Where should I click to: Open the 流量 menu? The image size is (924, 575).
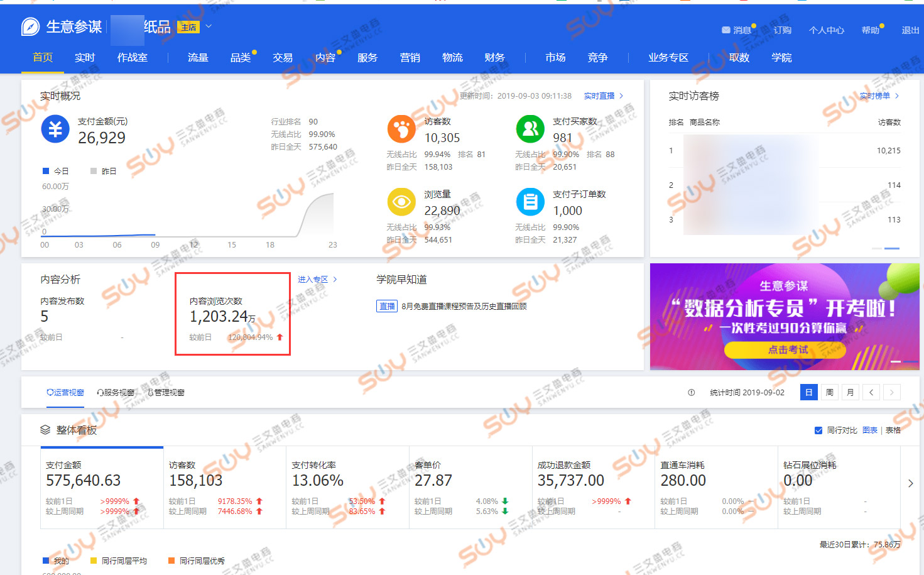(x=198, y=57)
